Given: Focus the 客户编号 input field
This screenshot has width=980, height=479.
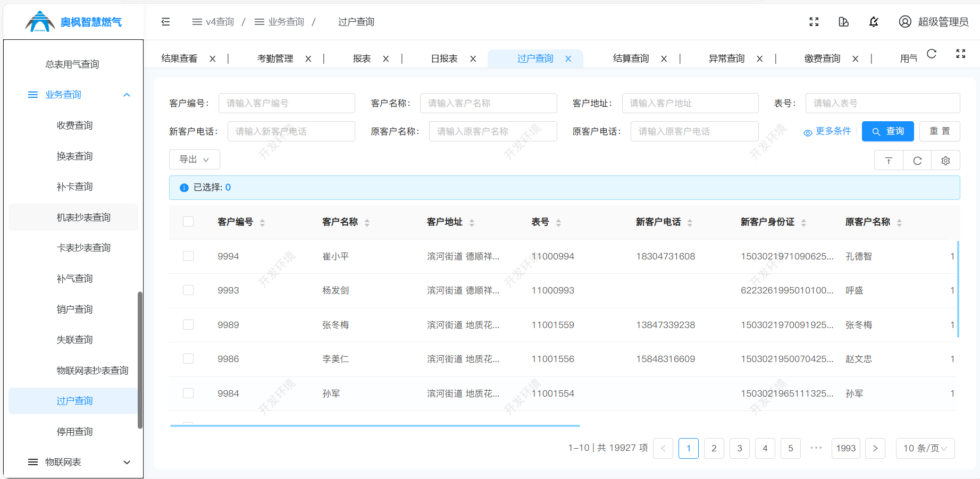Looking at the screenshot, I should (287, 103).
